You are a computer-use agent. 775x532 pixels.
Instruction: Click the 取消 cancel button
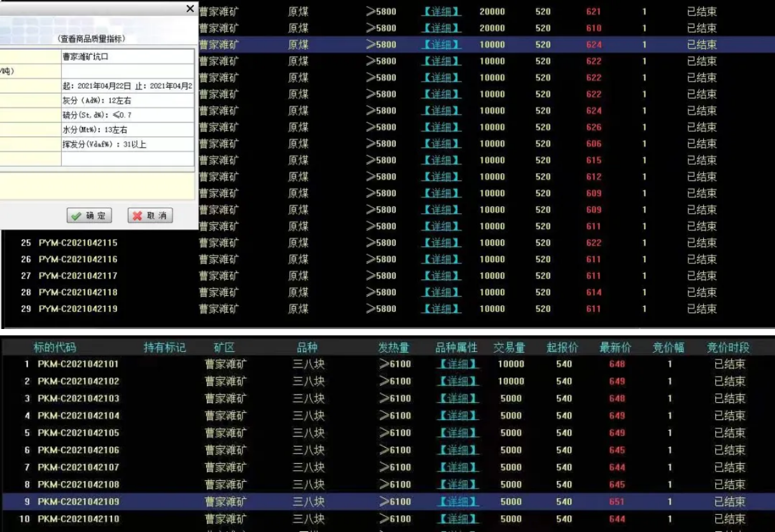click(150, 216)
